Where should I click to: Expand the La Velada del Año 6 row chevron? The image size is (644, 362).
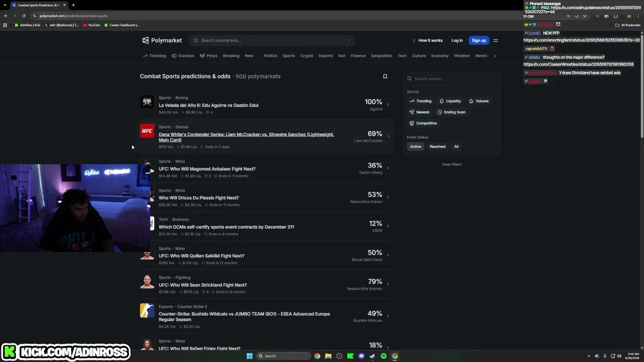pos(388,105)
